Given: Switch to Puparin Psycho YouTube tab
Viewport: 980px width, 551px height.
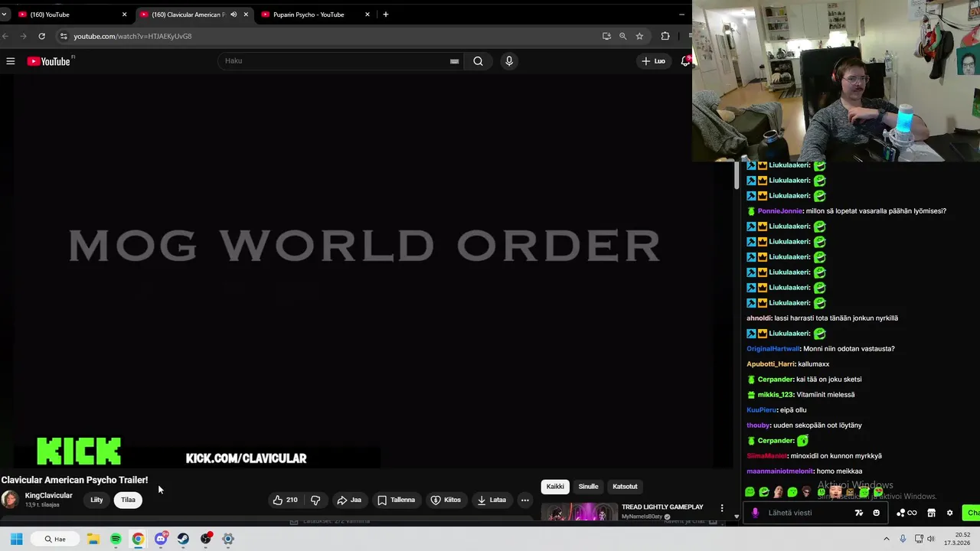Looking at the screenshot, I should 314,15.
